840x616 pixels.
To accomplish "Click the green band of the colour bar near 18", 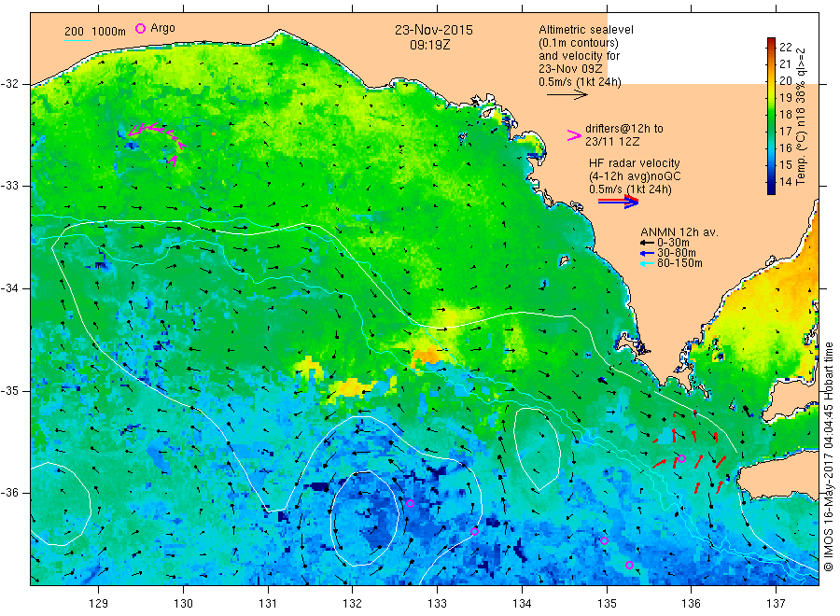I will coord(771,115).
